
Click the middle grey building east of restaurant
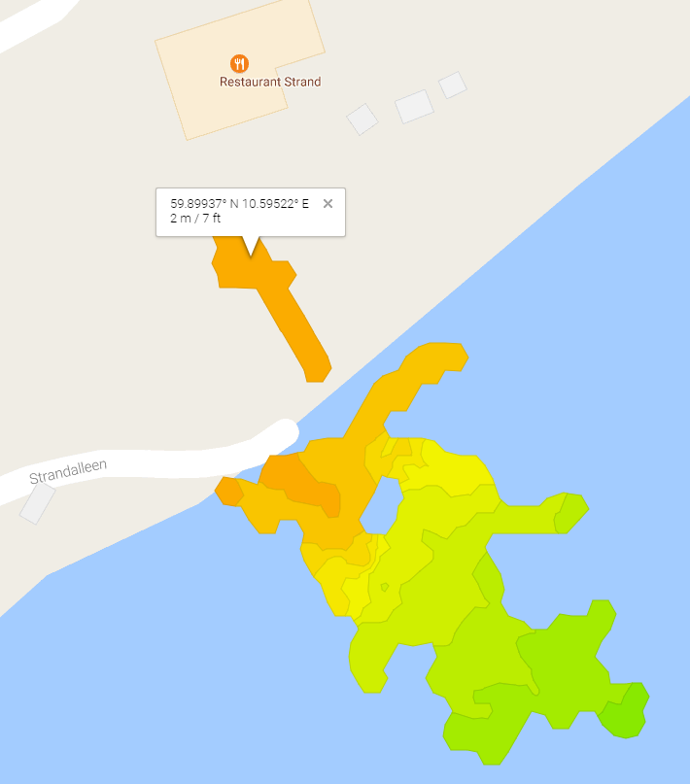coord(414,107)
